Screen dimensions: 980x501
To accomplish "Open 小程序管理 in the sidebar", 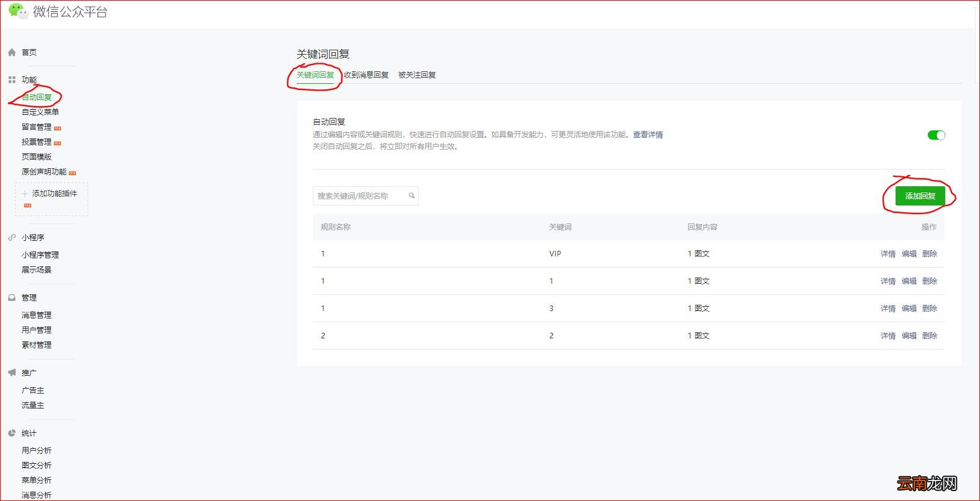I will [40, 255].
